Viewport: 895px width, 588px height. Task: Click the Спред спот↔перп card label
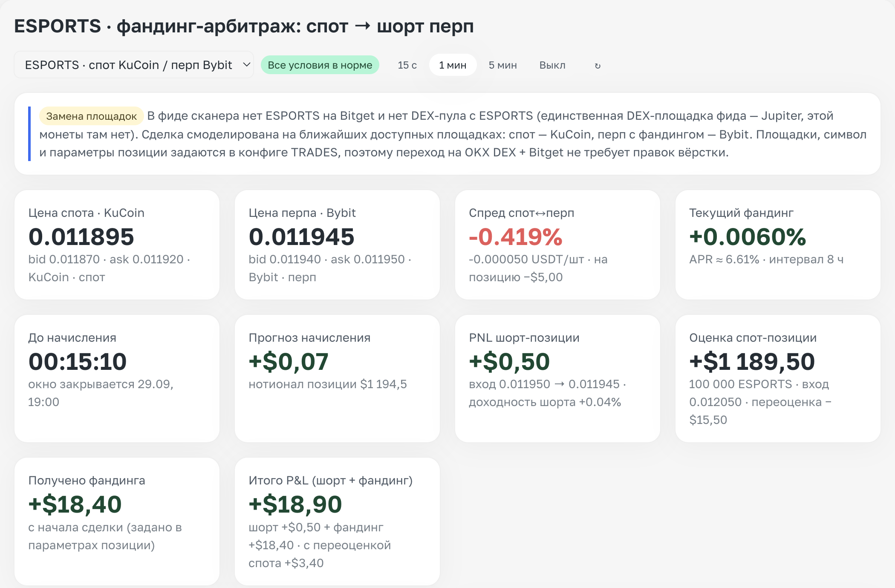tap(522, 213)
